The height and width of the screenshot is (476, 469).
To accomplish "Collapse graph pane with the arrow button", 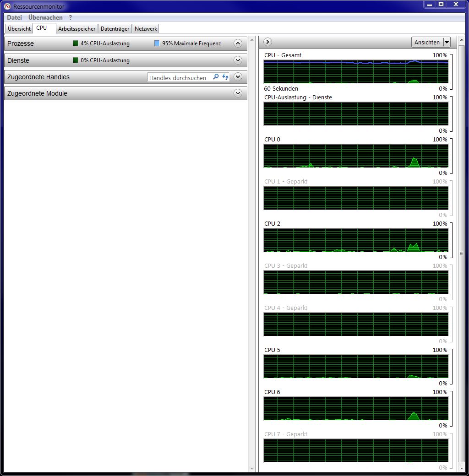I will [x=267, y=42].
